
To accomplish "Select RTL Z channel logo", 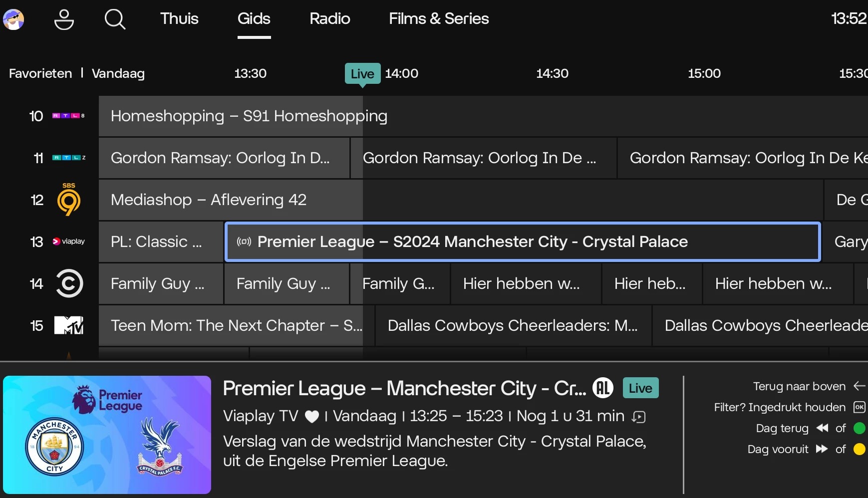I will 69,158.
